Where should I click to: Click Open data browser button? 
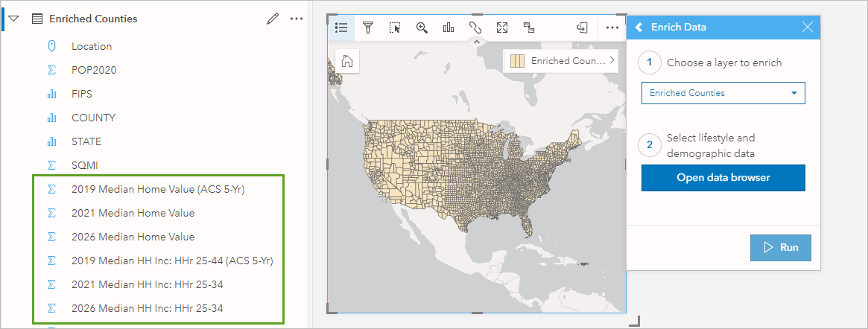click(x=723, y=177)
